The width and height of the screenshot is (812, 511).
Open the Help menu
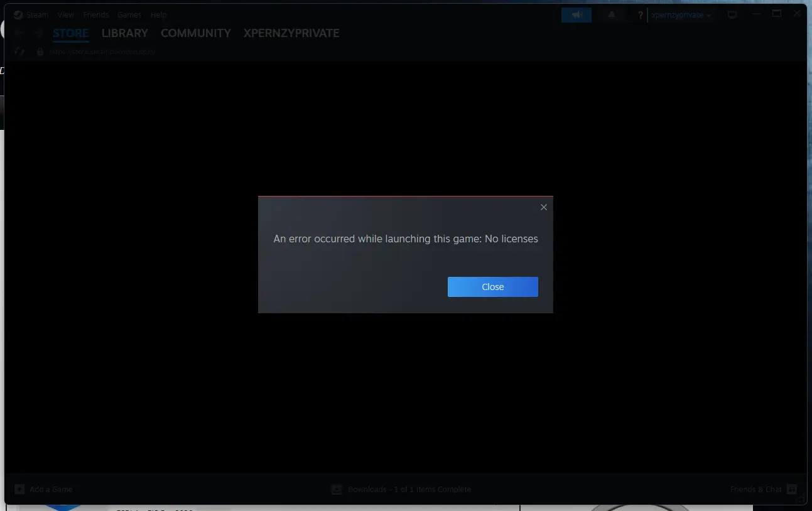pos(158,14)
